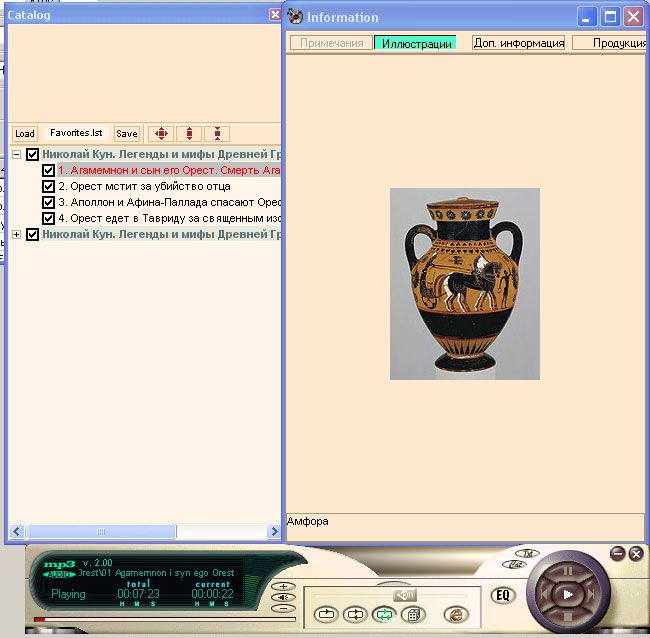Collapse the first Николай Кун tree node
650x638 pixels.
pyautogui.click(x=16, y=155)
